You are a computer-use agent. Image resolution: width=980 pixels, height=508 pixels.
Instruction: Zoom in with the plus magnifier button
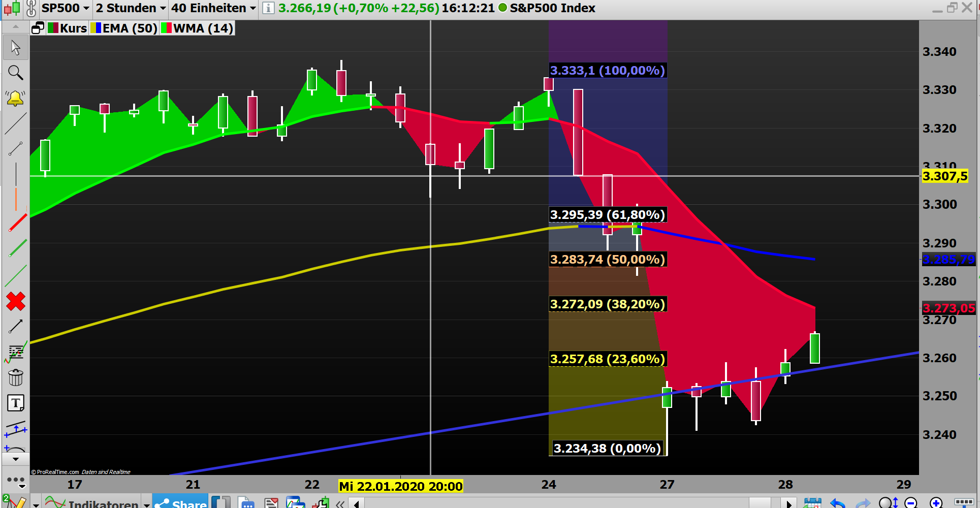tap(937, 502)
